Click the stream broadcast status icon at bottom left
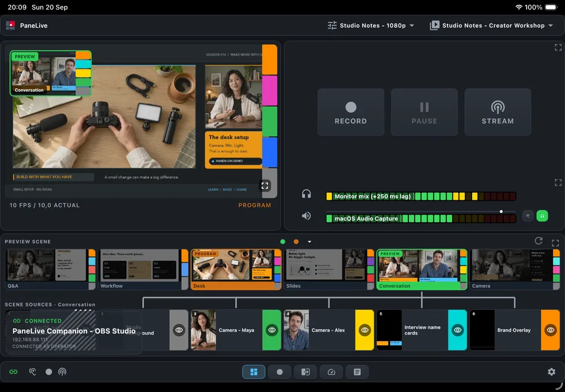Screen dimensions: 565x392 [x=62, y=372]
